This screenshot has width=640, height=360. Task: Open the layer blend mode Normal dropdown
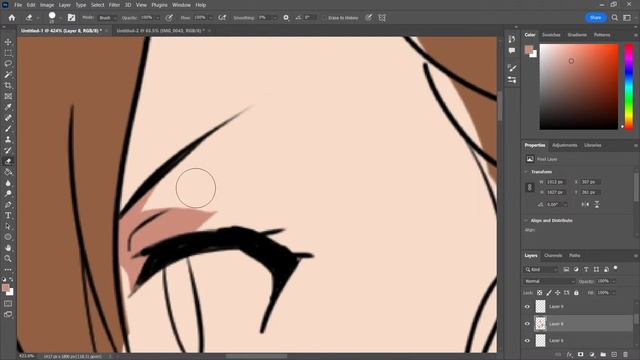click(549, 281)
